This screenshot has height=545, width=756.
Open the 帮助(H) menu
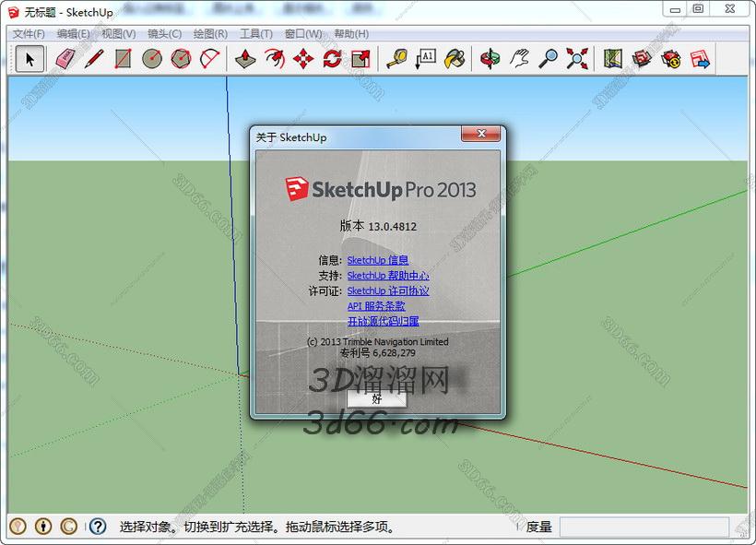coord(351,34)
